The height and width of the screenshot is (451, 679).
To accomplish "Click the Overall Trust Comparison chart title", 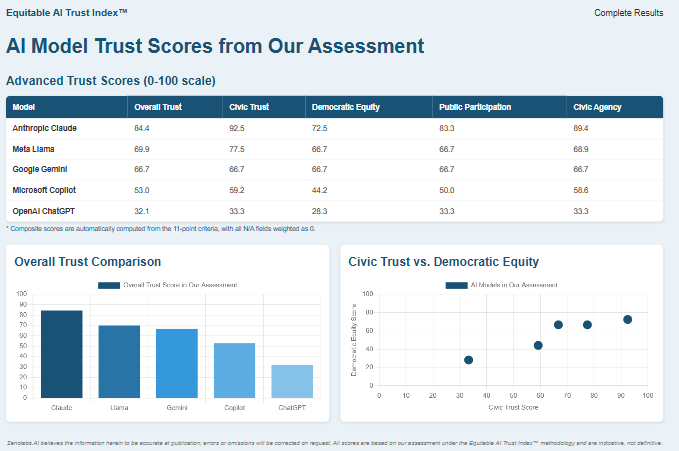I will click(x=87, y=262).
